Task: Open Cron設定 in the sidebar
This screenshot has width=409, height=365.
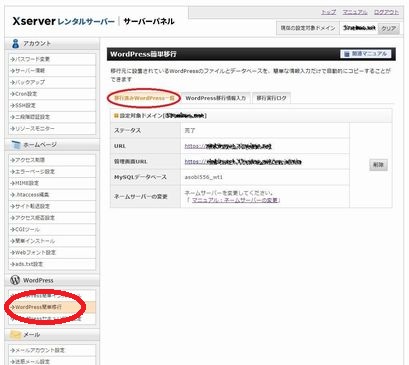Action: tap(52, 94)
